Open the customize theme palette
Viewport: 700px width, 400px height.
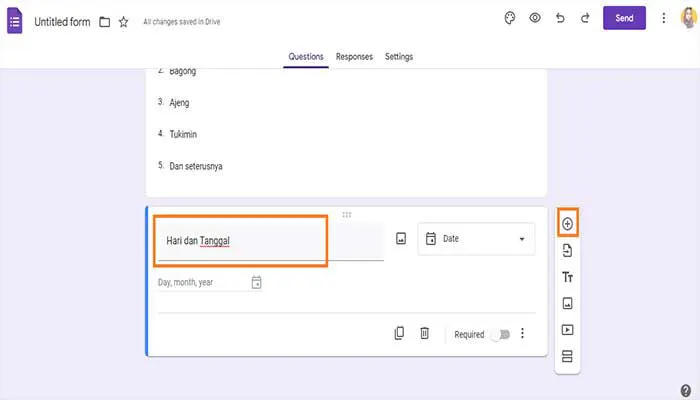point(508,18)
